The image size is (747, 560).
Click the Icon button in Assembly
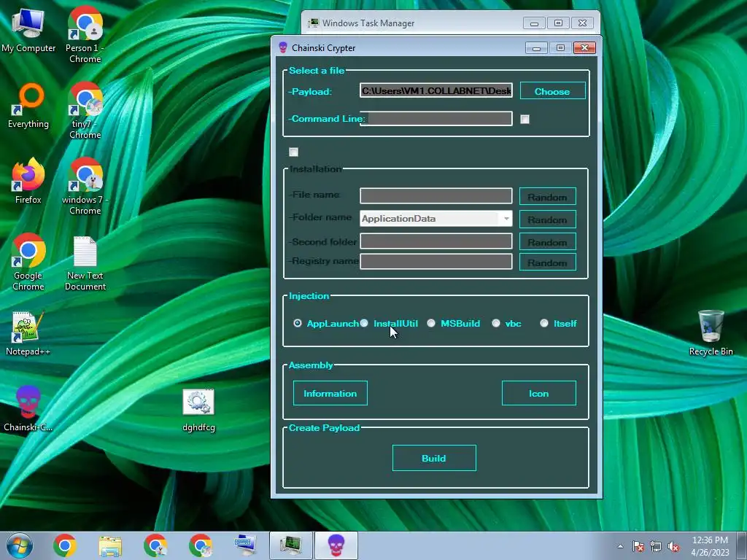pyautogui.click(x=539, y=393)
